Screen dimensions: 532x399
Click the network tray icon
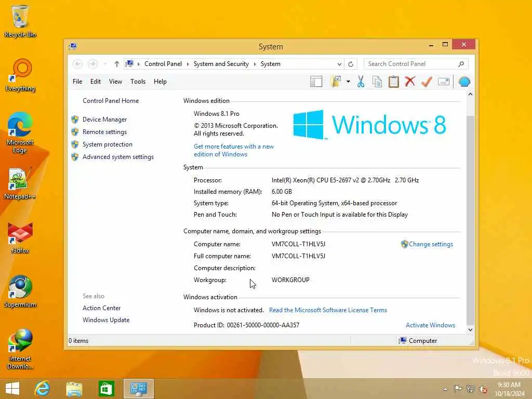point(471,389)
